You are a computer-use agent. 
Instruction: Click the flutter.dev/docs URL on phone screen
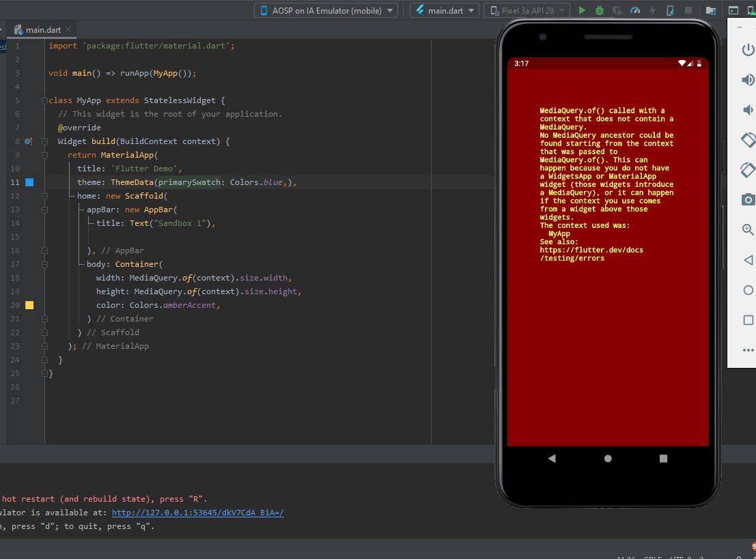pos(591,254)
